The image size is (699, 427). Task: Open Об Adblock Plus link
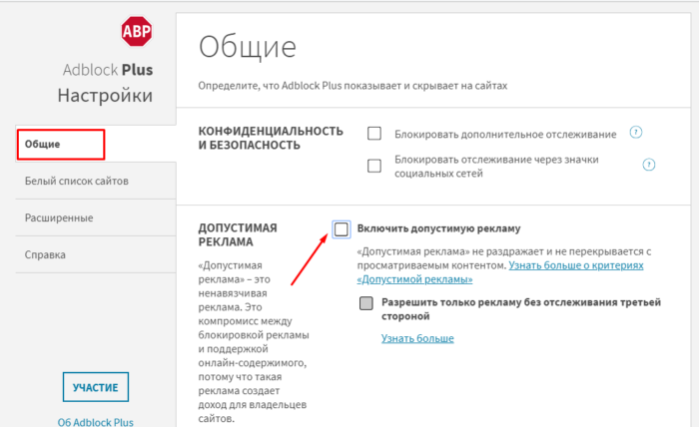95,422
